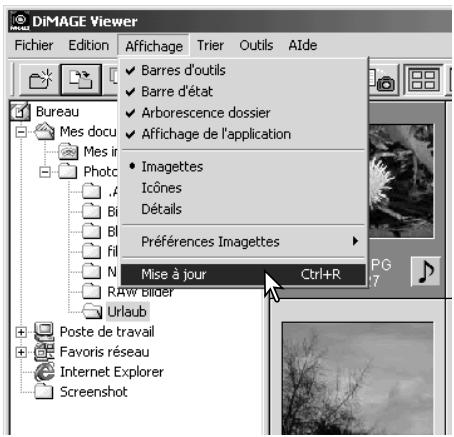454x437 pixels.
Task: Toggle Affichage de l'application
Action: (243, 134)
